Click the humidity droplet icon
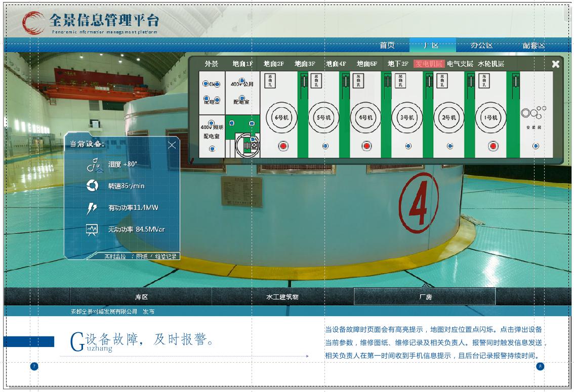Screen dimensions: 574x392 point(94,164)
